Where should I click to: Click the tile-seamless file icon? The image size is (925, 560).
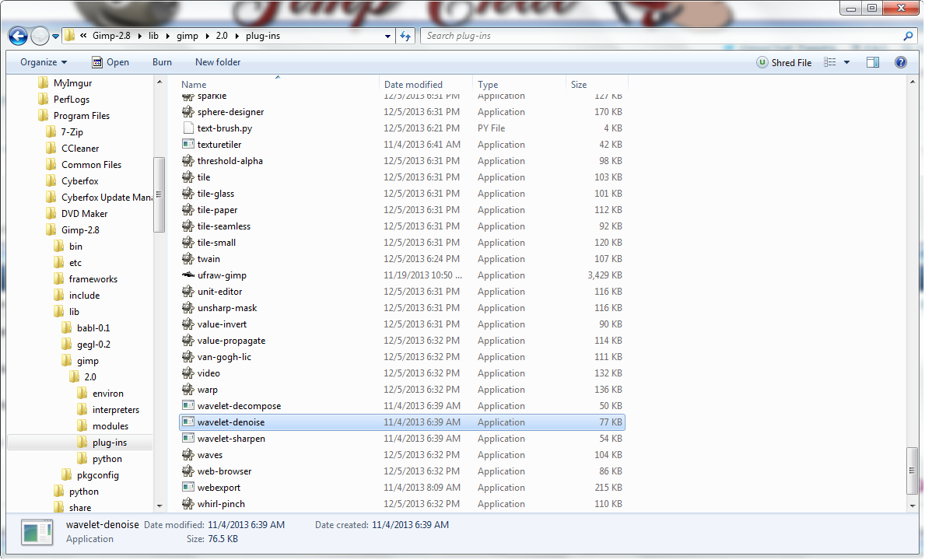[187, 226]
